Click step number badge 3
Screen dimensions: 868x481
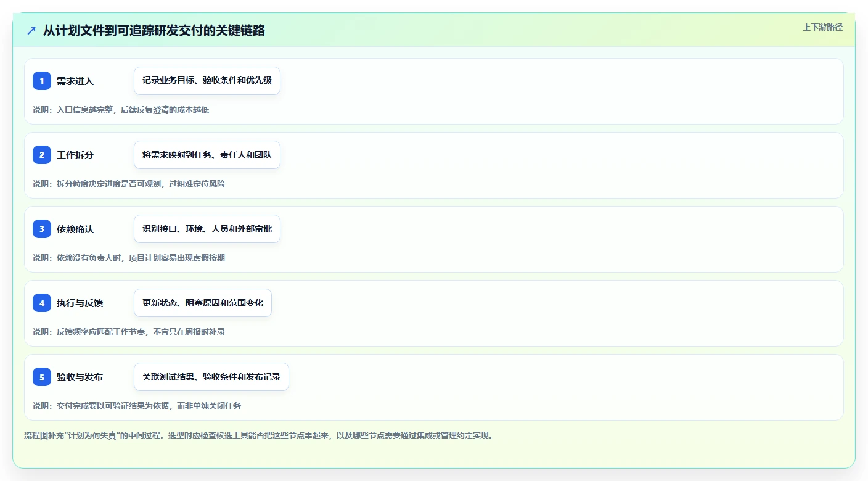(42, 229)
